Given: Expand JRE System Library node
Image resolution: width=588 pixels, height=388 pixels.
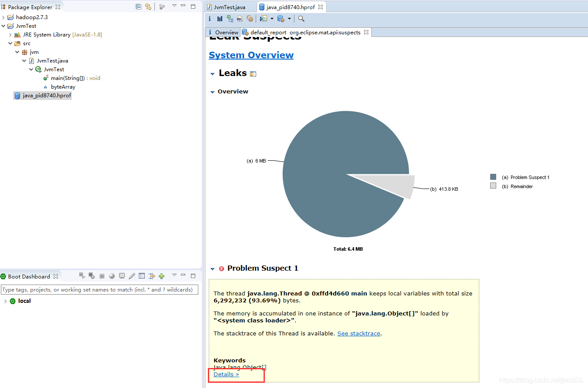Looking at the screenshot, I should point(10,35).
